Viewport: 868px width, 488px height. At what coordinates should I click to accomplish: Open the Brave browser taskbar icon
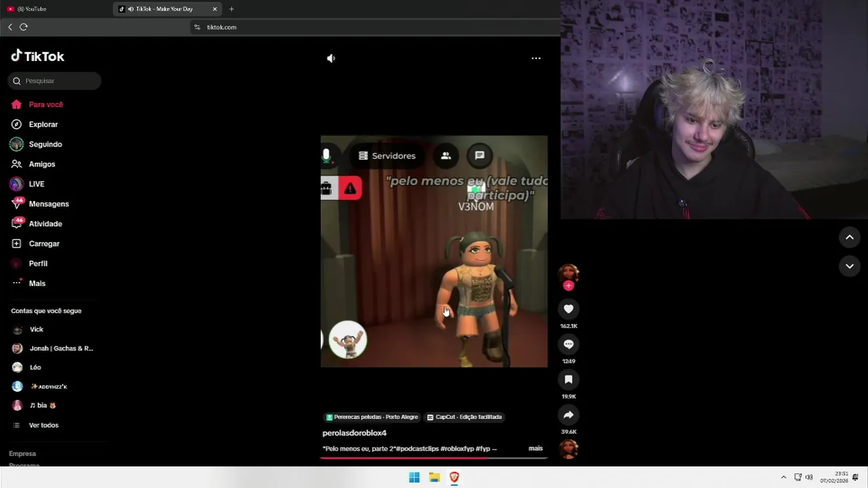454,477
